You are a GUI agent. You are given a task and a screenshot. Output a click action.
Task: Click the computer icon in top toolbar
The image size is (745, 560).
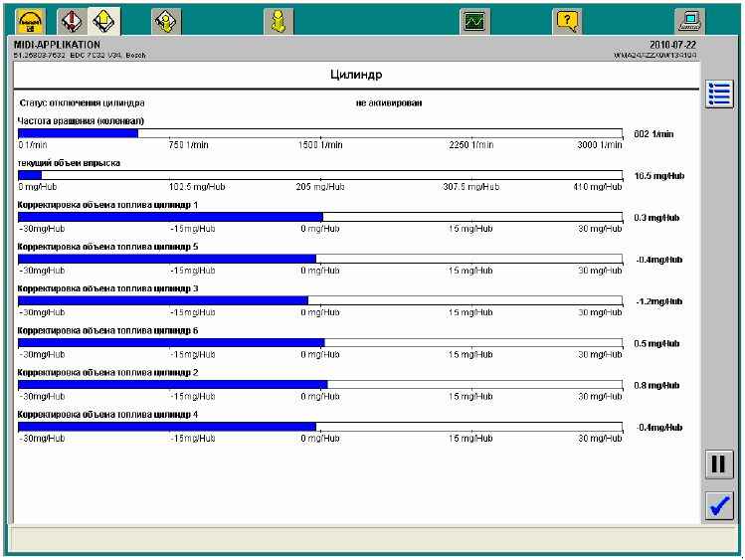(688, 20)
